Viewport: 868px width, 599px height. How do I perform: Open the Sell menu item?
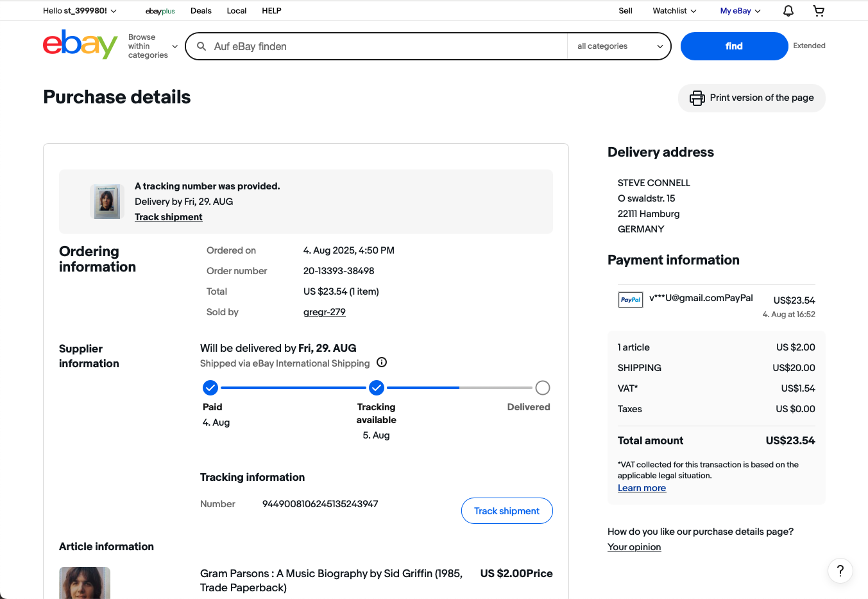[x=625, y=11]
